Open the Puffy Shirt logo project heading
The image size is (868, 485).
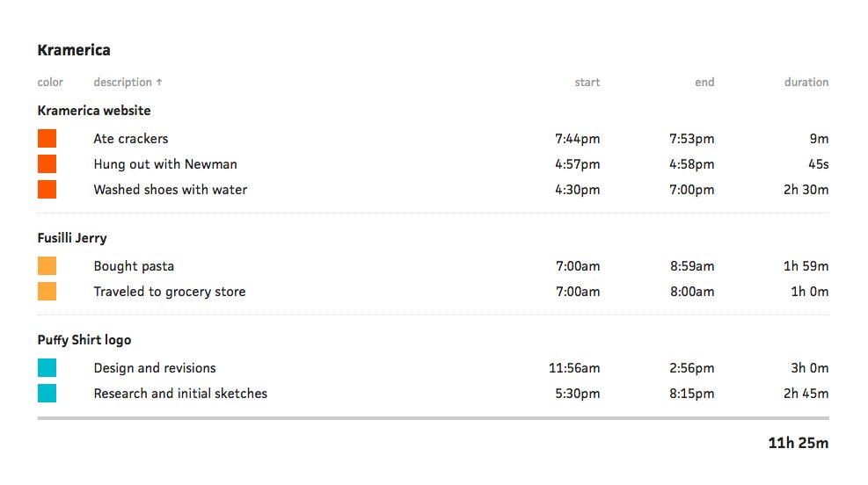pos(84,340)
